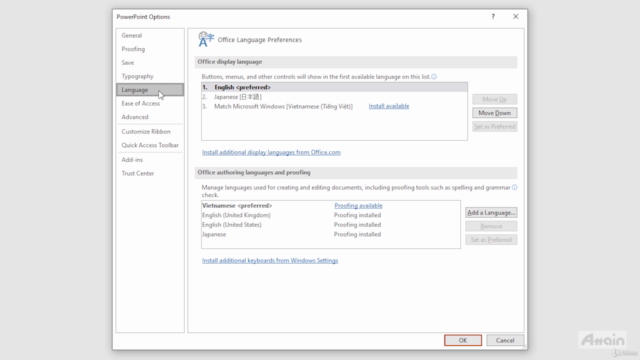The height and width of the screenshot is (360, 640).
Task: Confirm with the OK button
Action: coord(463,340)
